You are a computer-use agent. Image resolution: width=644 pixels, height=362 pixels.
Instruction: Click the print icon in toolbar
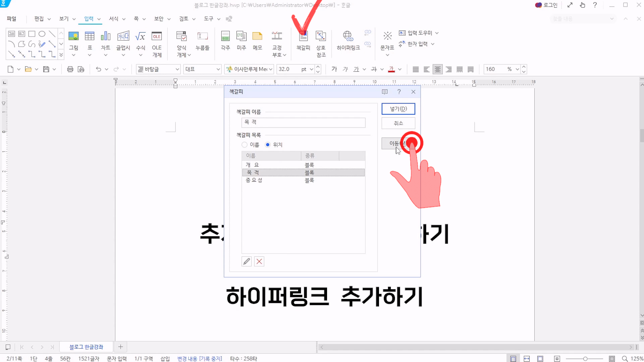(x=70, y=69)
